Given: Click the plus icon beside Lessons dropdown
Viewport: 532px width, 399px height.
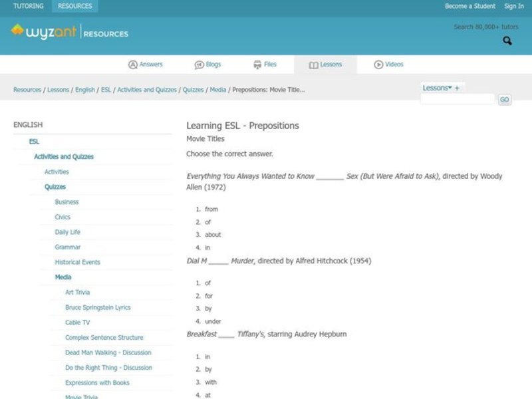Looking at the screenshot, I should 457,88.
